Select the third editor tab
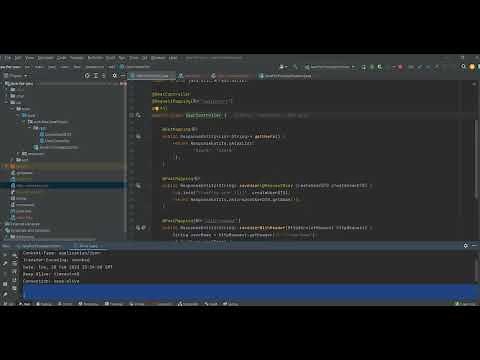This screenshot has width=480, height=360. click(x=232, y=76)
